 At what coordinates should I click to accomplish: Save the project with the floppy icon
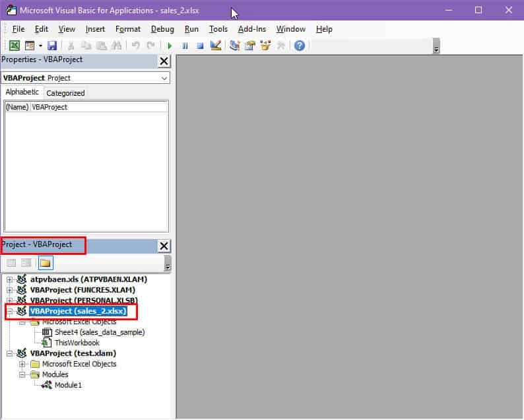click(52, 46)
